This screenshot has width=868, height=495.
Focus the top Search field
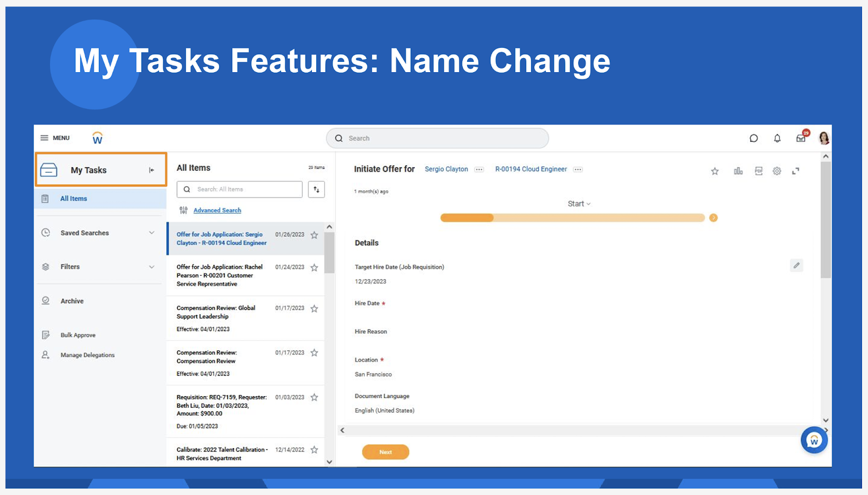tap(437, 138)
